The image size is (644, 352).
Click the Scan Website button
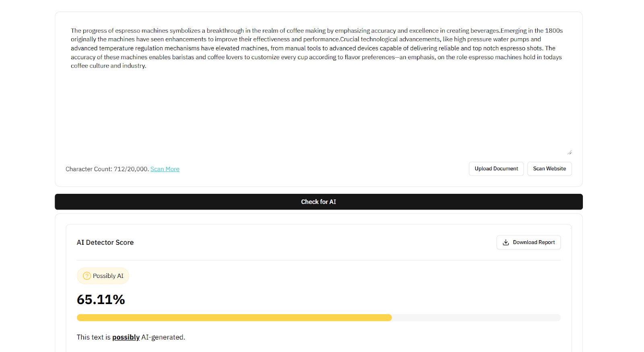[x=549, y=169]
